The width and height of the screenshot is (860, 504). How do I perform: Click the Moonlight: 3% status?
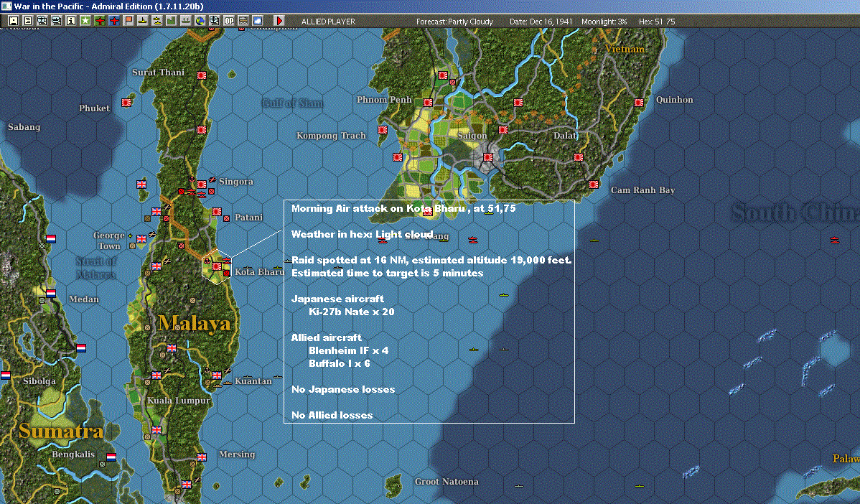pos(604,22)
